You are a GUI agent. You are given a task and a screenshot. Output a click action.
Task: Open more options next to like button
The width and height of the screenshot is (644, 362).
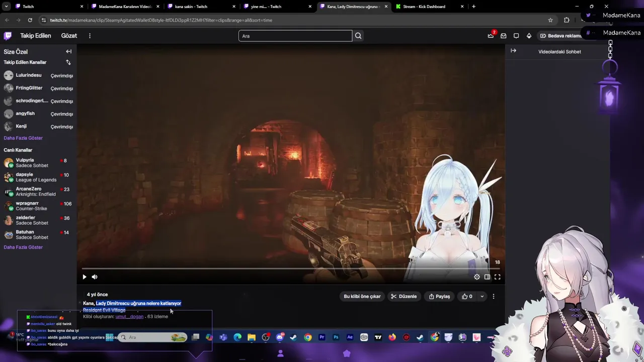494,297
